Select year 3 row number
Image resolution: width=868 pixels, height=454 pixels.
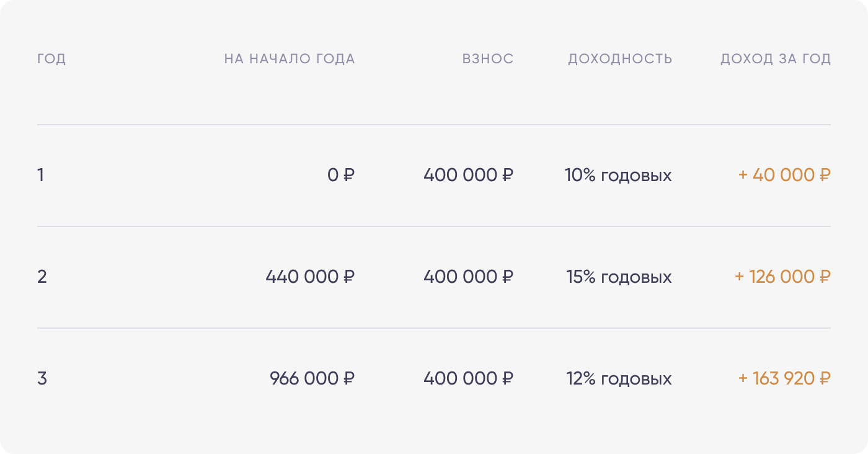42,378
